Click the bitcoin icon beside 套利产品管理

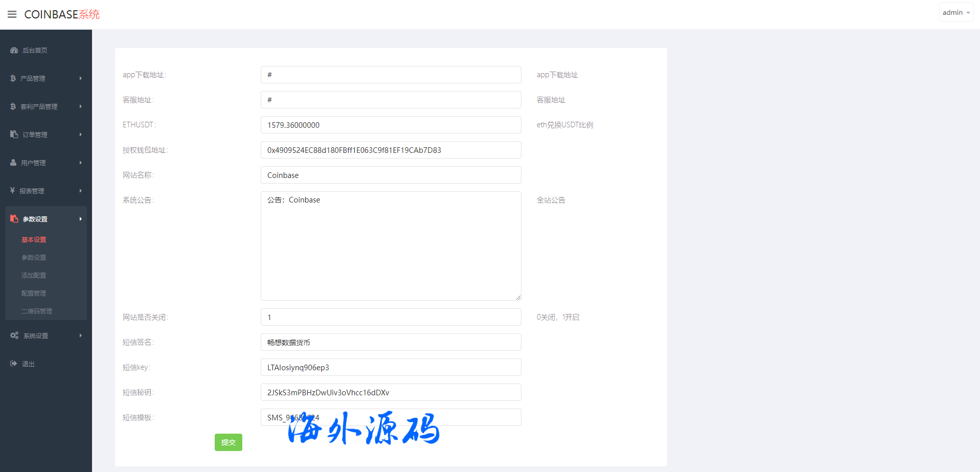tap(13, 106)
